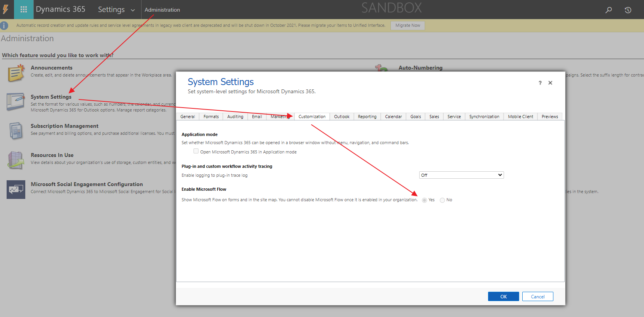Switch to the Sales tab
The height and width of the screenshot is (317, 644).
(434, 117)
